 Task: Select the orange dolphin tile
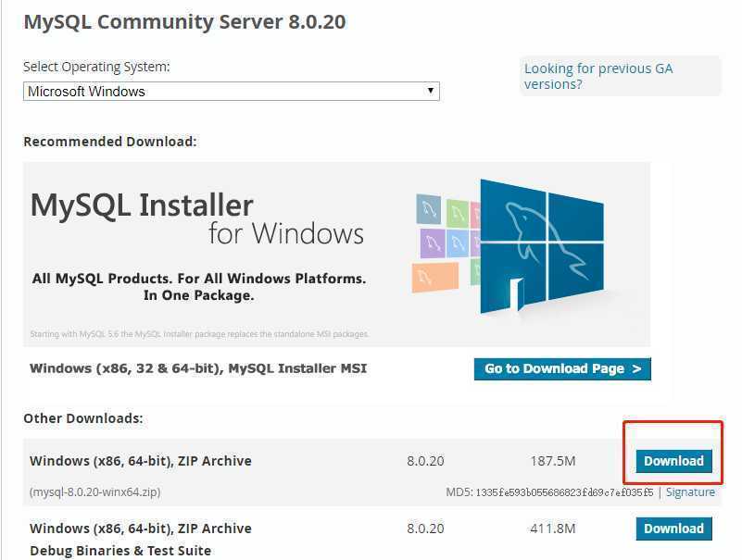(x=434, y=277)
